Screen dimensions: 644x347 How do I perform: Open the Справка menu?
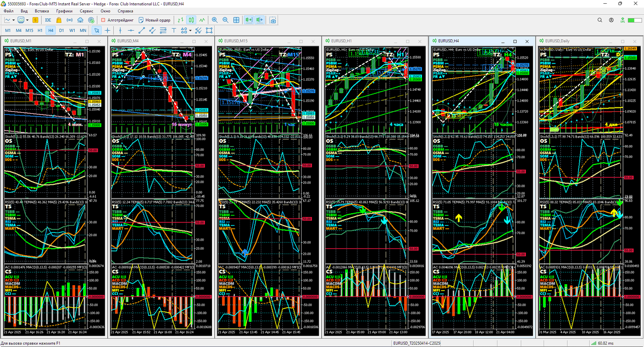coord(126,11)
